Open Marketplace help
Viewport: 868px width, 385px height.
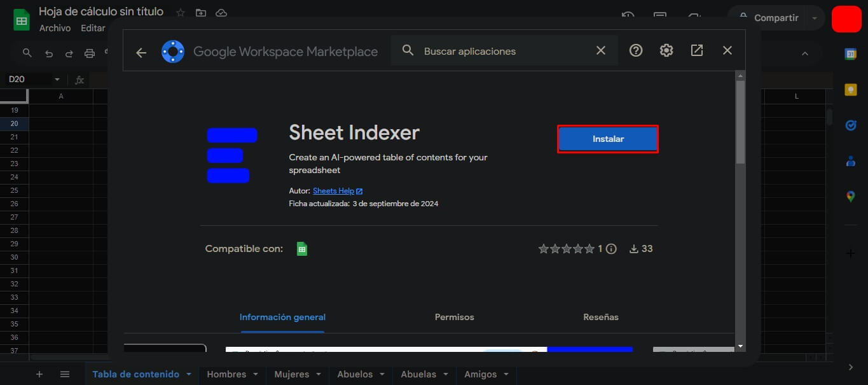pyautogui.click(x=636, y=51)
